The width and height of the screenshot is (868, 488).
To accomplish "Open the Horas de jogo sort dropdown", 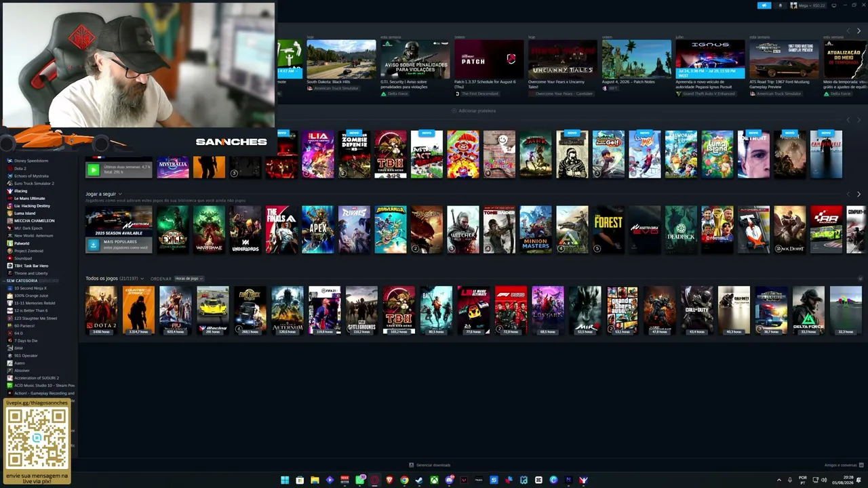I will tap(189, 279).
